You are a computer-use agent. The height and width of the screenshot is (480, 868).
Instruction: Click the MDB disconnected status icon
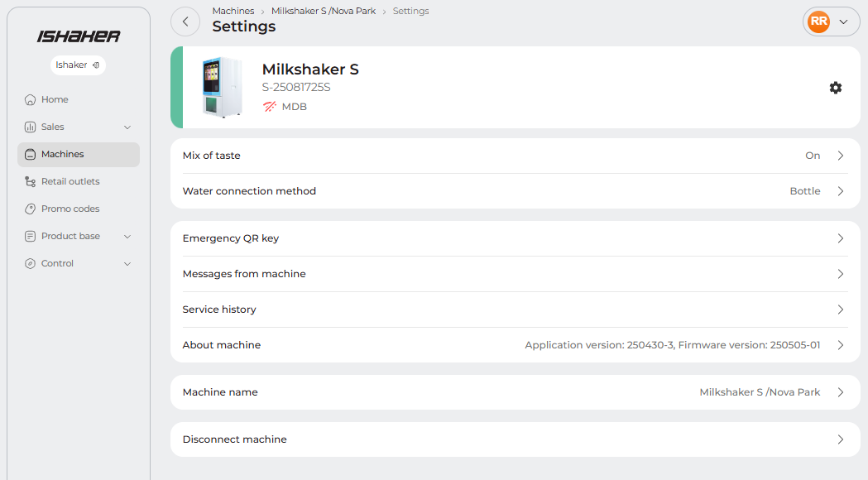pos(270,107)
